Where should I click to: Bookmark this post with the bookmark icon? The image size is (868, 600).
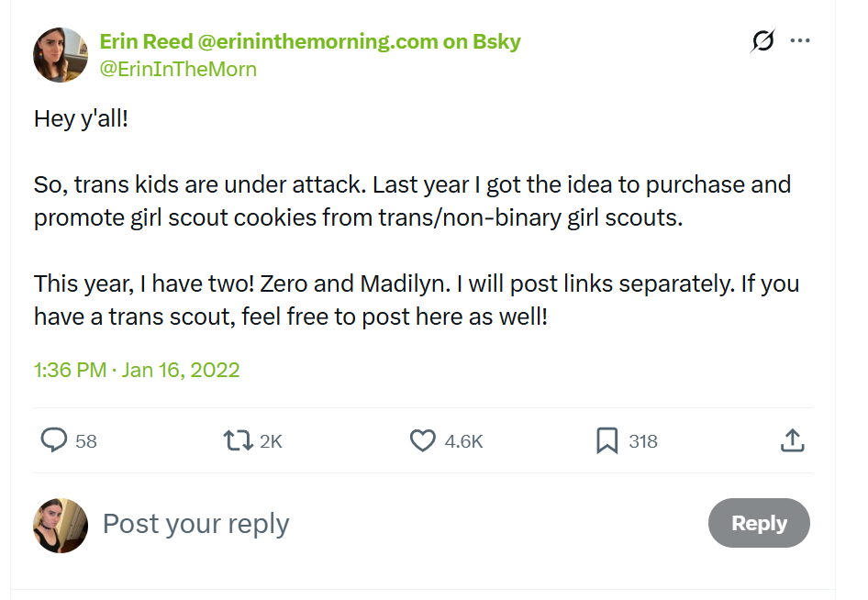click(606, 441)
